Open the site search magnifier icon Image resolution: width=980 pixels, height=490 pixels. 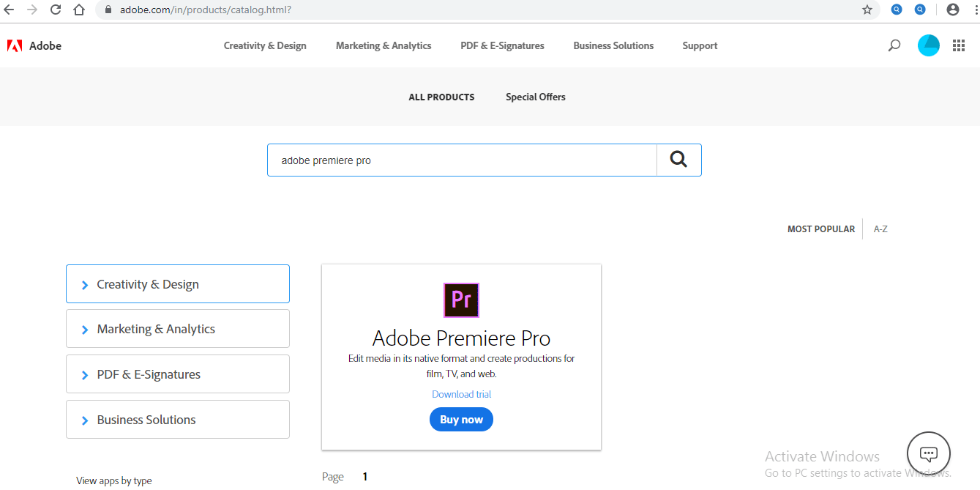coord(894,45)
